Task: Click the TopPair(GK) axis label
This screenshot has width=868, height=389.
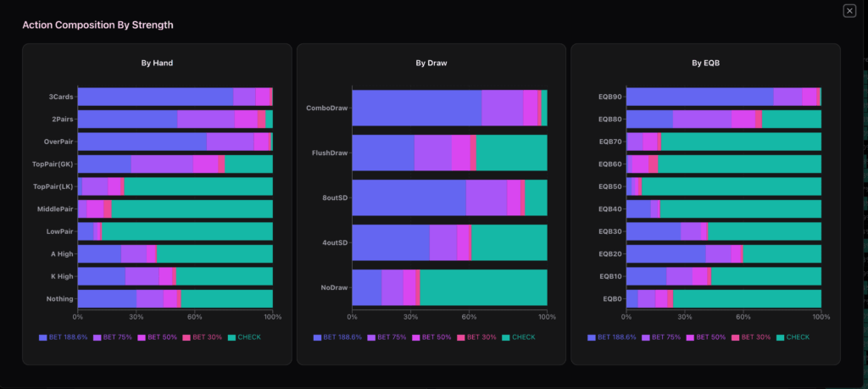Action: 53,164
